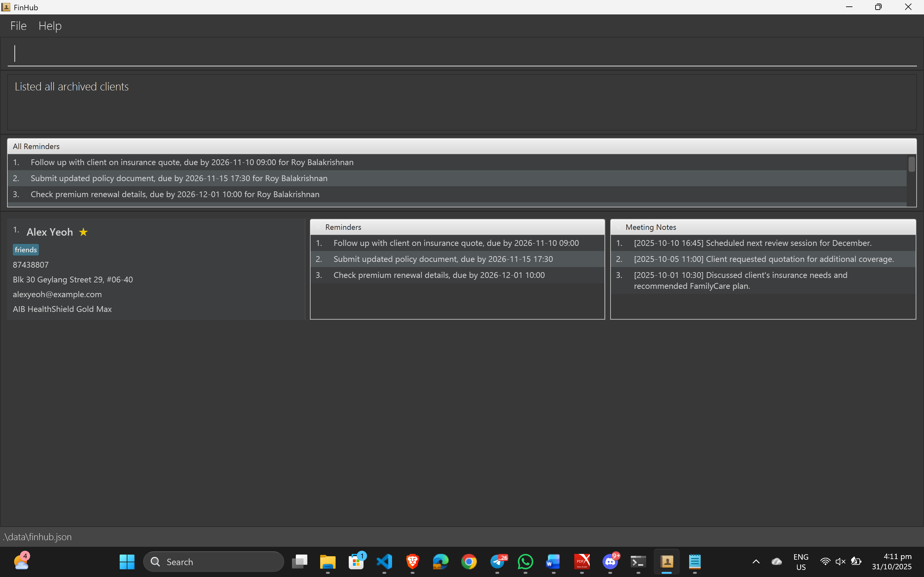This screenshot has width=924, height=577.
Task: Collapse the Reminders panel arrow
Action: click(318, 228)
